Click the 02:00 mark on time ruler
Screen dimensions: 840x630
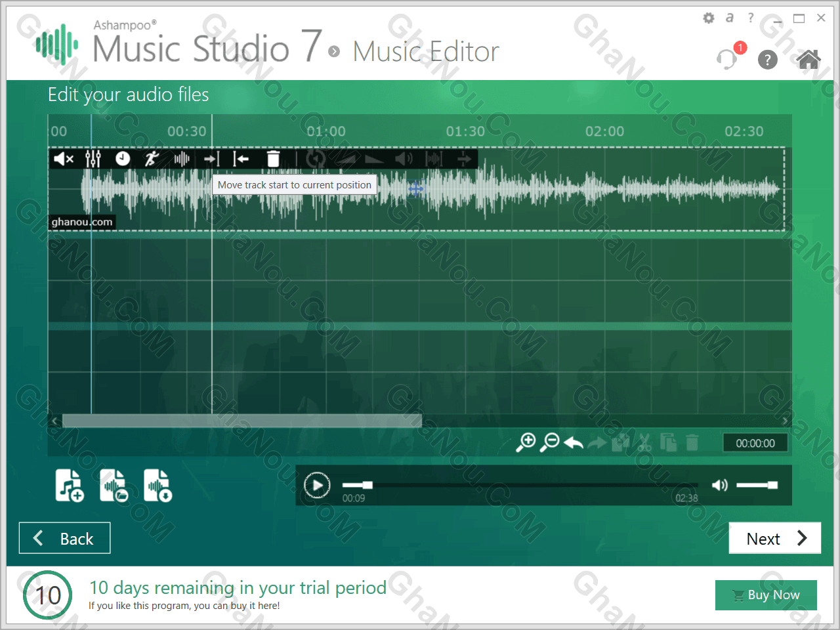(x=605, y=131)
